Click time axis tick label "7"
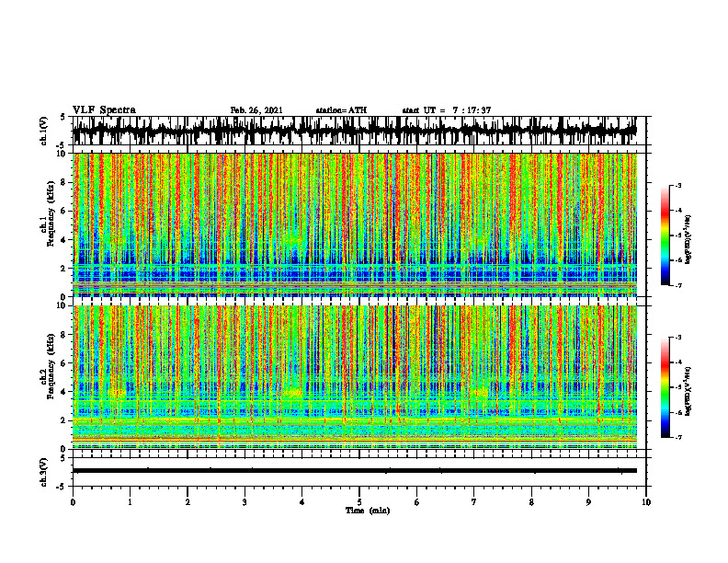 point(474,502)
